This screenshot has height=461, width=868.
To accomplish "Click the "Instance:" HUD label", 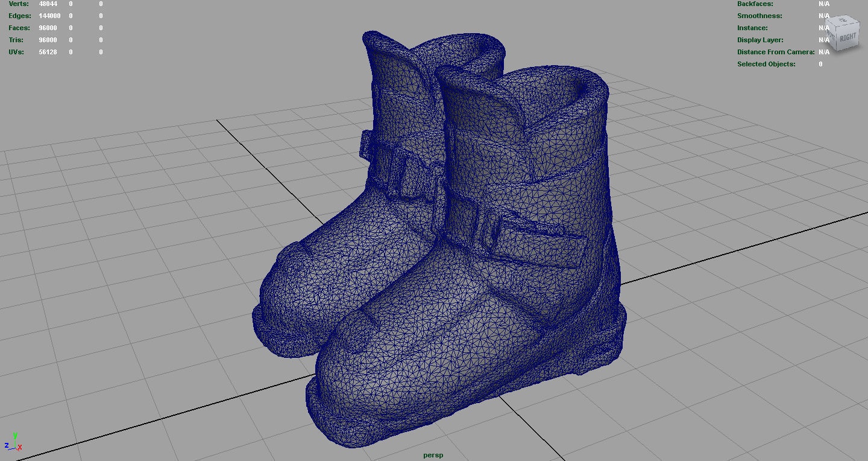I will [x=752, y=28].
